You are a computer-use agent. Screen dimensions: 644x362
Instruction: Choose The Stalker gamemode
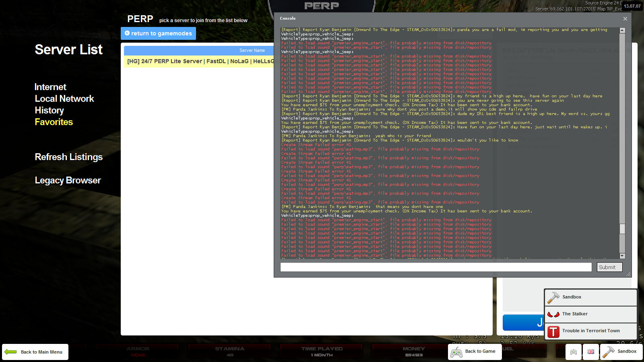591,314
